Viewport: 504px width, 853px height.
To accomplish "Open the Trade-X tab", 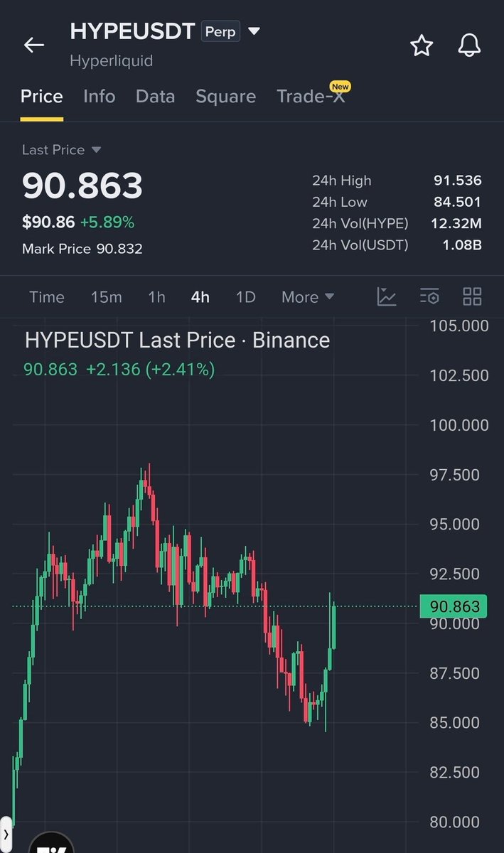I will (311, 97).
